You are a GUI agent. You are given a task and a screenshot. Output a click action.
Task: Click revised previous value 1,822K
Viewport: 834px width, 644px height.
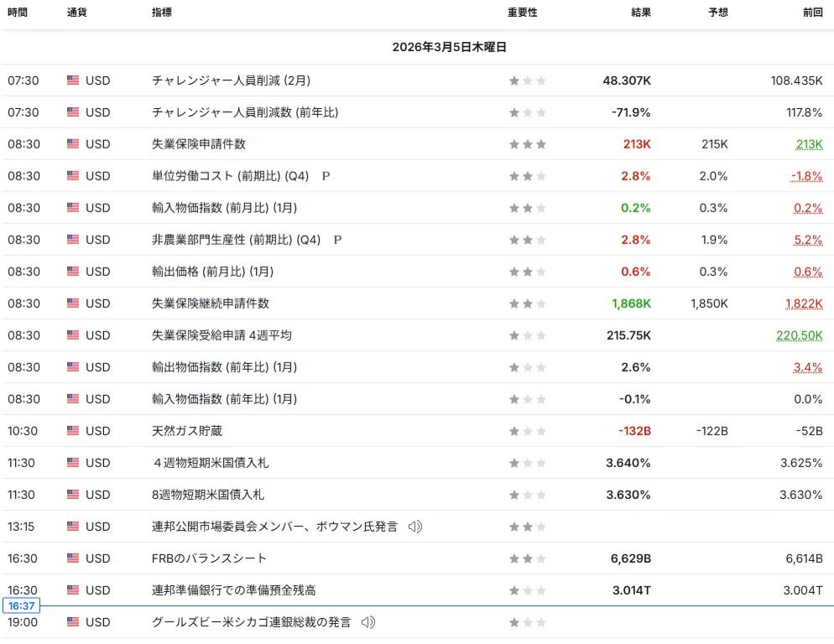point(803,304)
